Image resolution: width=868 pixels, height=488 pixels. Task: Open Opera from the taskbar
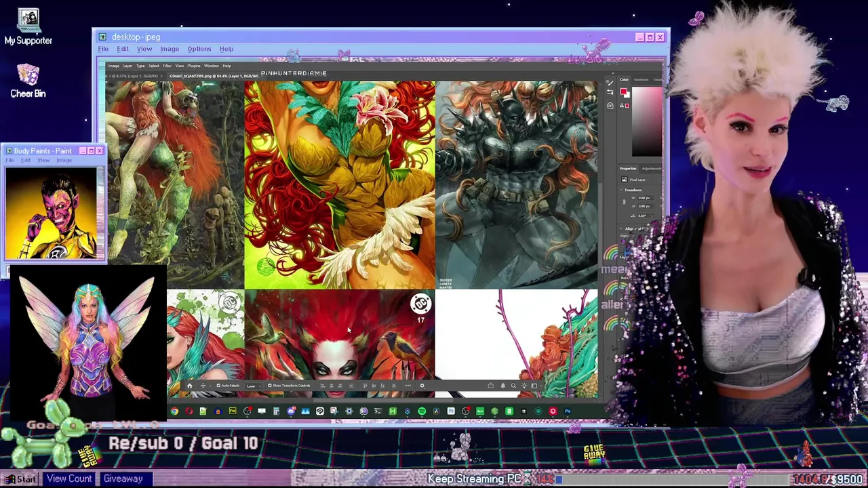[189, 411]
